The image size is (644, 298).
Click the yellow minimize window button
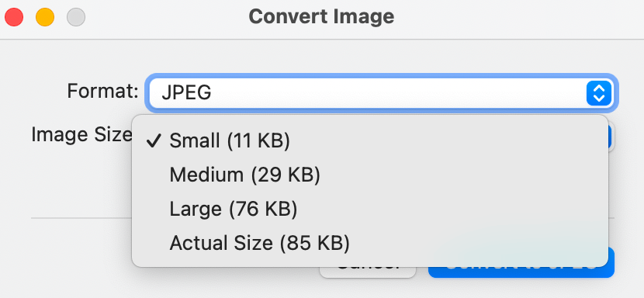pyautogui.click(x=45, y=17)
